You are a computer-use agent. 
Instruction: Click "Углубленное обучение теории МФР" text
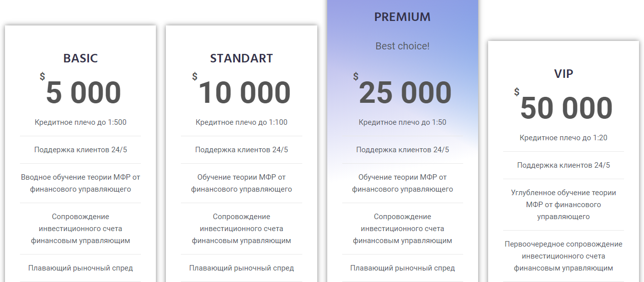tap(564, 205)
